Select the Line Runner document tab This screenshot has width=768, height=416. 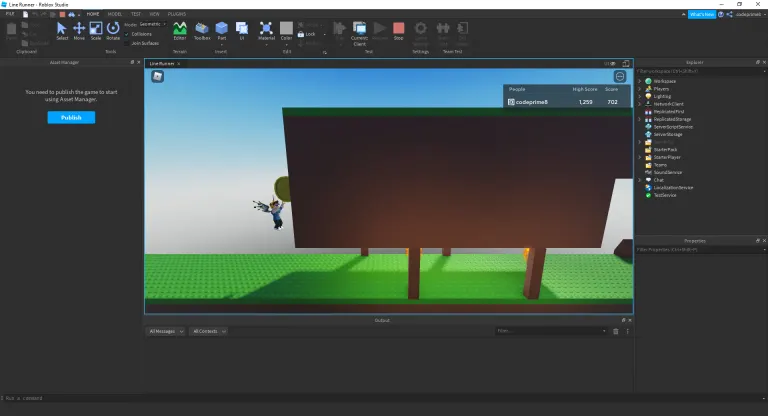click(x=162, y=64)
